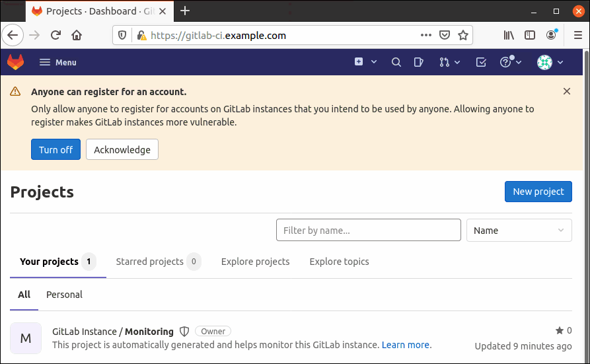Click the Updated 9 minutes ago text

click(523, 346)
